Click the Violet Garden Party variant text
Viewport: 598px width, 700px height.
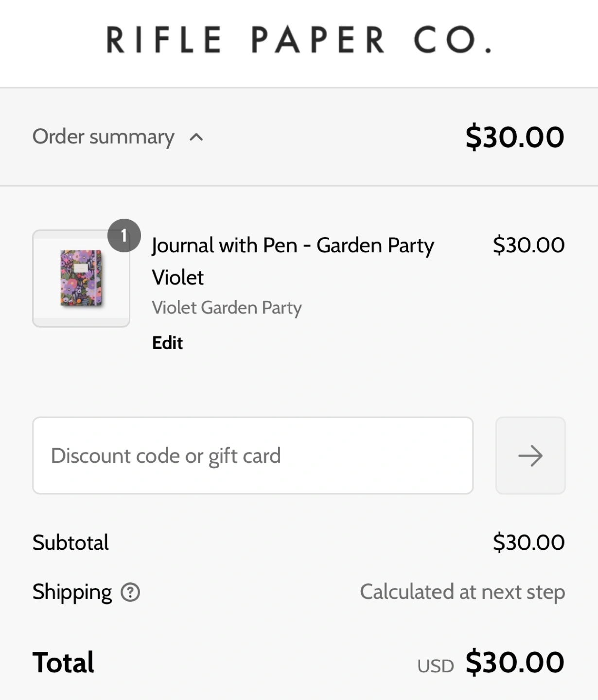227,308
